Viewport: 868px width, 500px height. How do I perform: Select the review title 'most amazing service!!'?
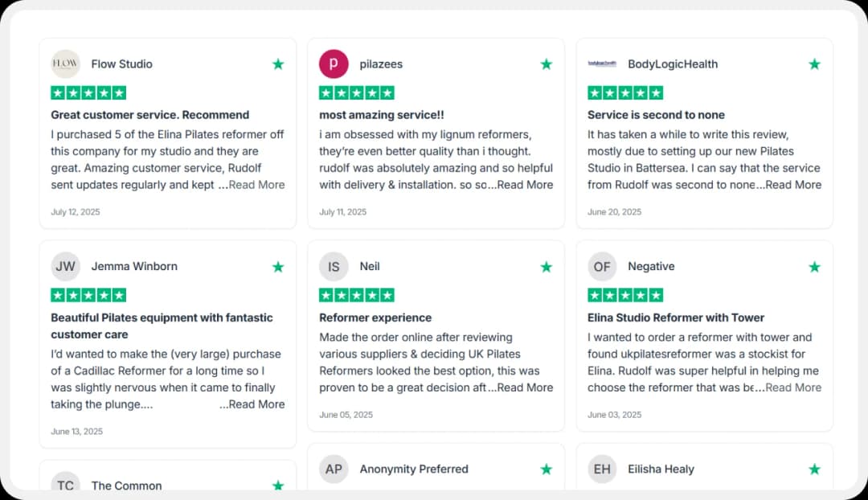pyautogui.click(x=381, y=115)
